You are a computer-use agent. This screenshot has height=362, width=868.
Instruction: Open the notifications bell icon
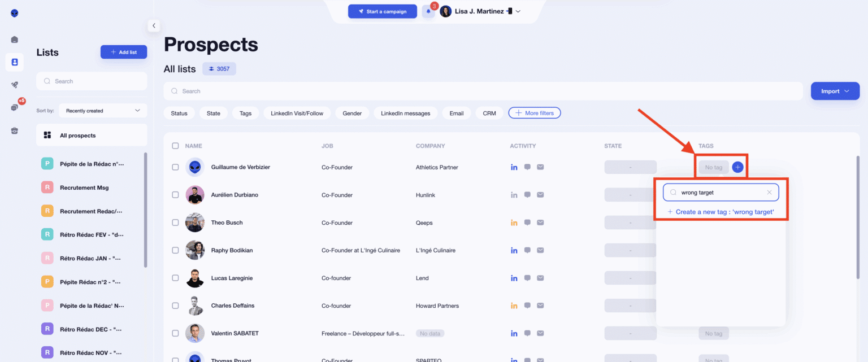point(428,11)
